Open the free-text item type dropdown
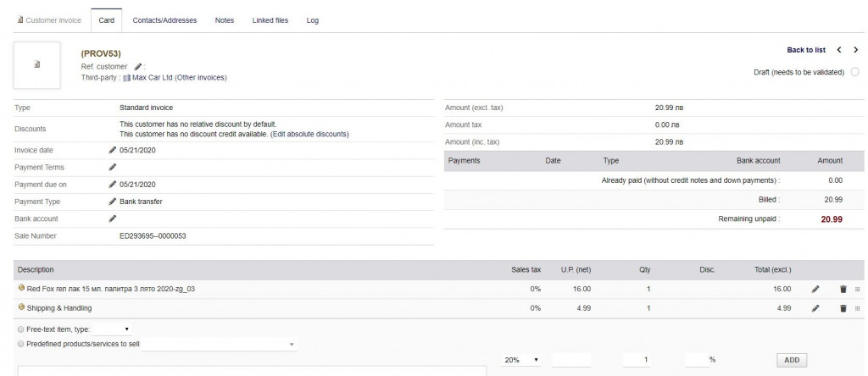 pyautogui.click(x=110, y=328)
